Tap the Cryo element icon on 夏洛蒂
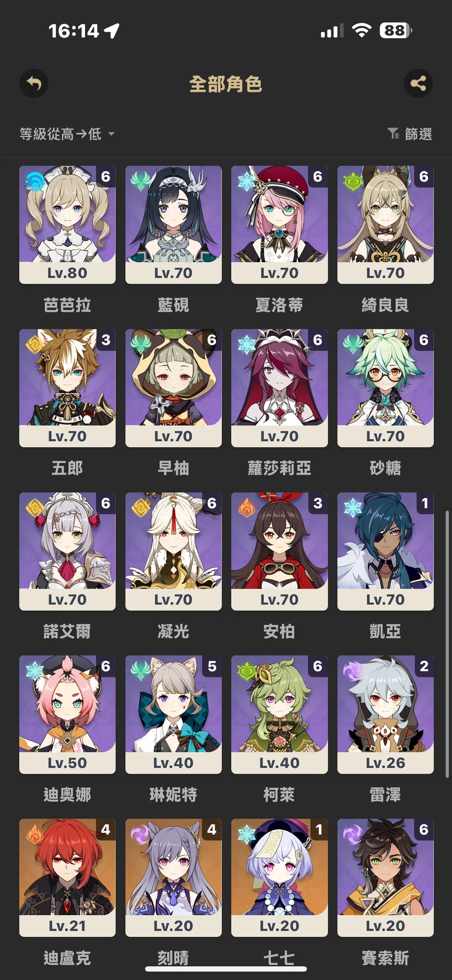Viewport: 452px width, 980px height. [247, 181]
